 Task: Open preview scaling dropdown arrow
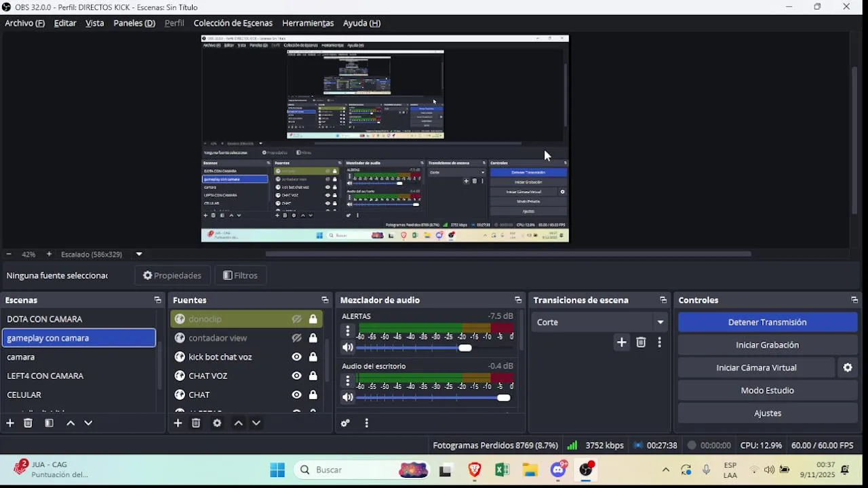[139, 254]
